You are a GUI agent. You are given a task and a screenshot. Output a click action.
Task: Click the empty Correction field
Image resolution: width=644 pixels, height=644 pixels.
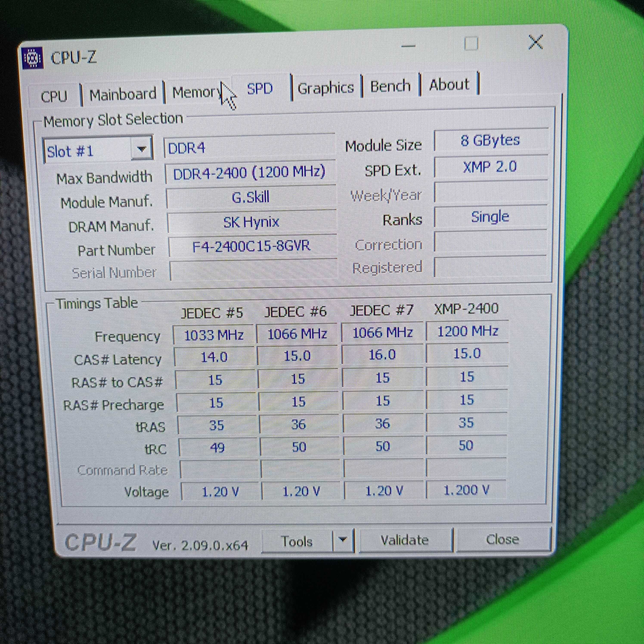click(x=490, y=242)
